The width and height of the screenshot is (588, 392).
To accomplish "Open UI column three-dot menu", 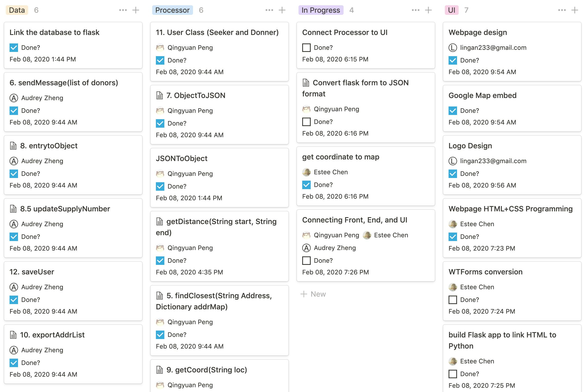I will click(x=562, y=10).
